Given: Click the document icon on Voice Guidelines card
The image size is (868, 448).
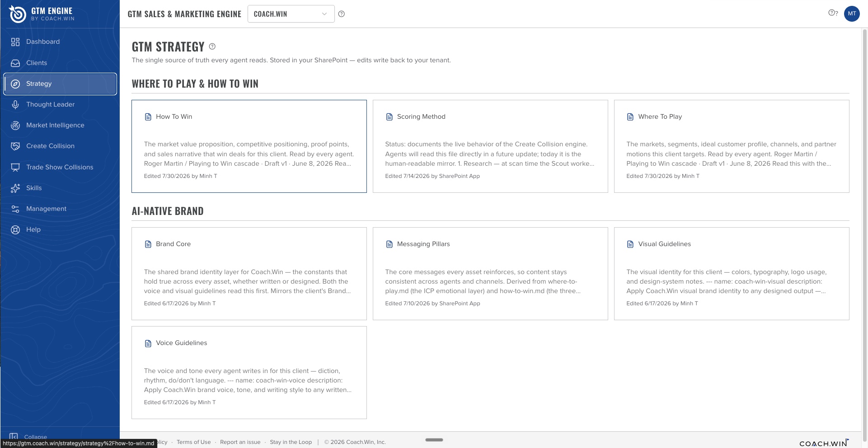Looking at the screenshot, I should 148,343.
